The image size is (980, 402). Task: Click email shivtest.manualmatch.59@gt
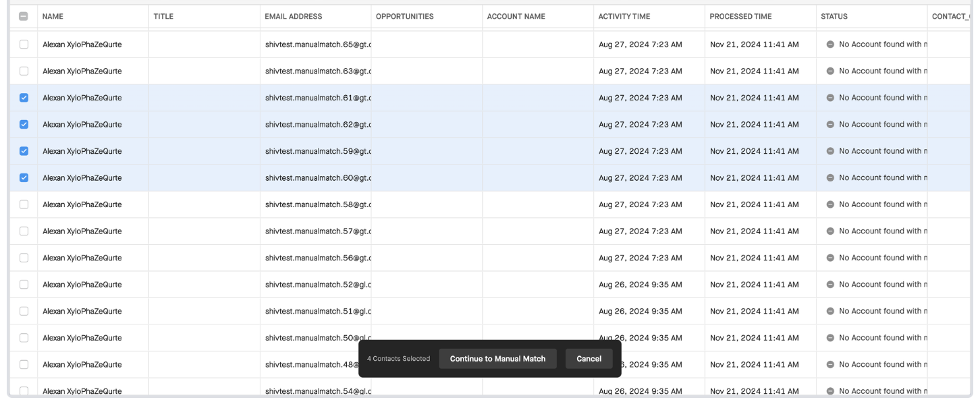click(x=318, y=151)
